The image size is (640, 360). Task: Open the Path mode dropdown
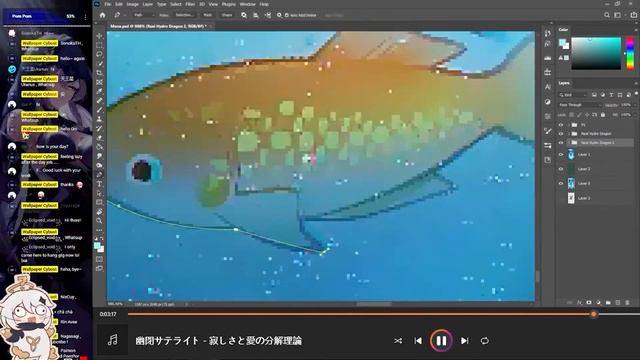[143, 15]
